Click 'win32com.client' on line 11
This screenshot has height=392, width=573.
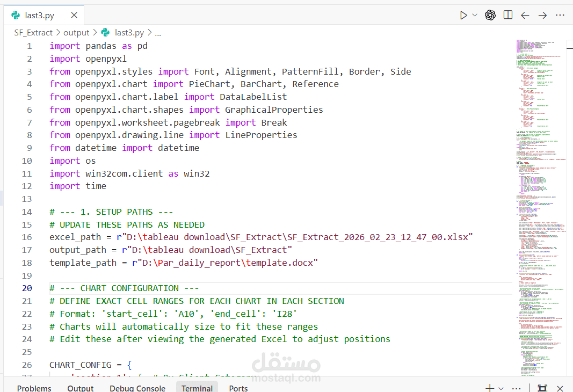[124, 173]
